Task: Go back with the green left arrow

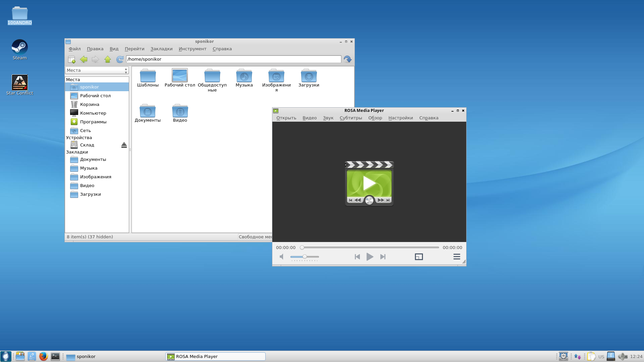Action: click(x=84, y=59)
